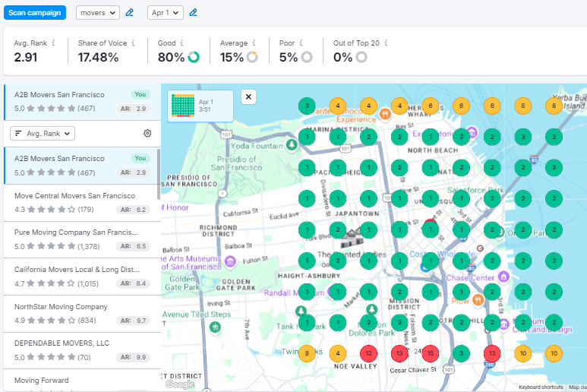Show info icon next to Good

point(182,43)
